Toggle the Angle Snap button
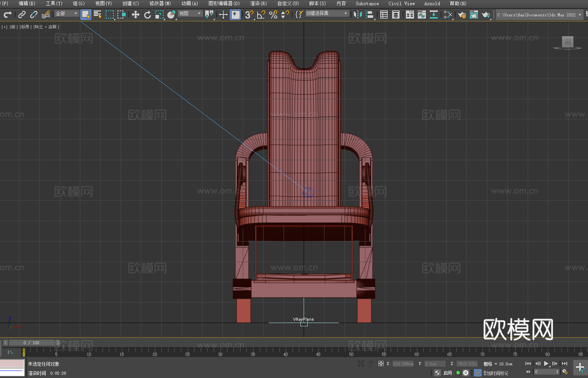The height and width of the screenshot is (378, 588). [261, 14]
